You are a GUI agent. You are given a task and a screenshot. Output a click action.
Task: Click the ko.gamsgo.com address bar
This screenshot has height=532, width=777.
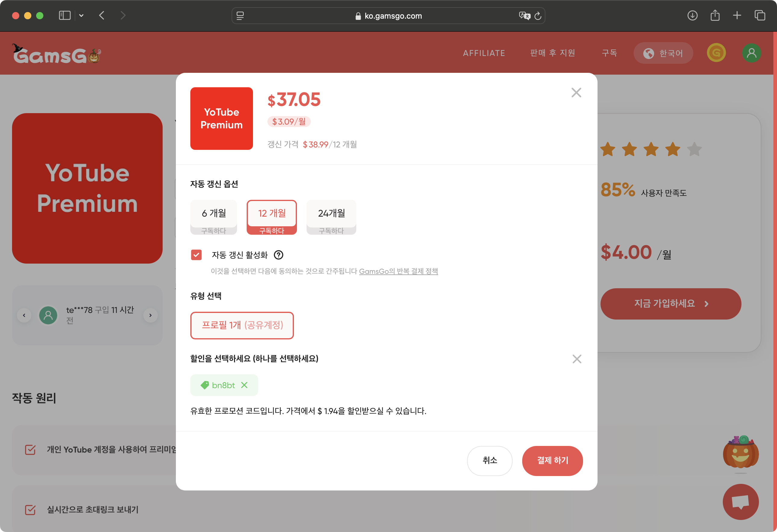(388, 16)
